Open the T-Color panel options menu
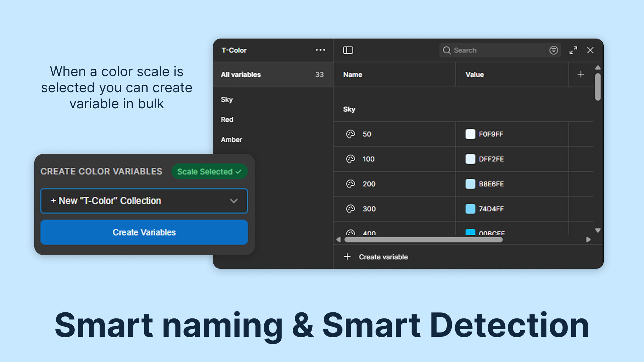644x362 pixels. coord(320,50)
